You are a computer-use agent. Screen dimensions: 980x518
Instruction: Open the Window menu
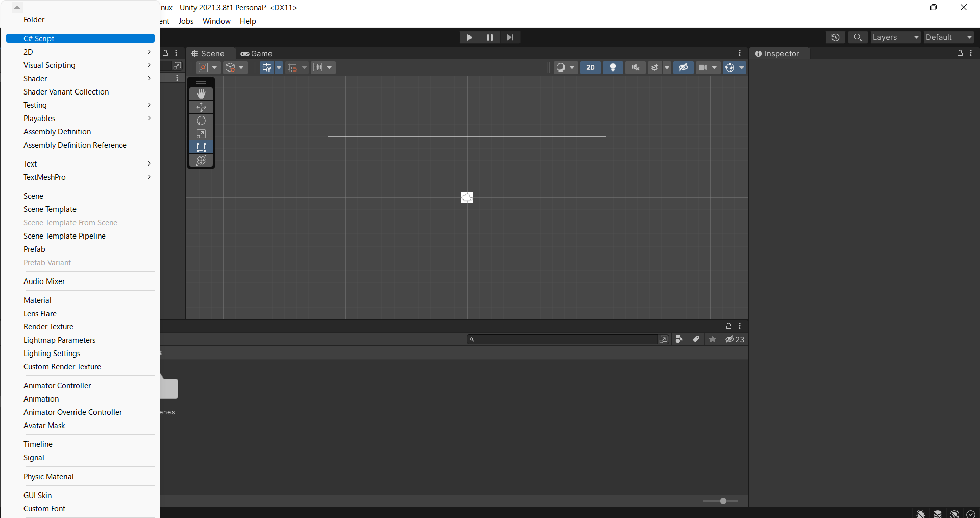pyautogui.click(x=216, y=21)
